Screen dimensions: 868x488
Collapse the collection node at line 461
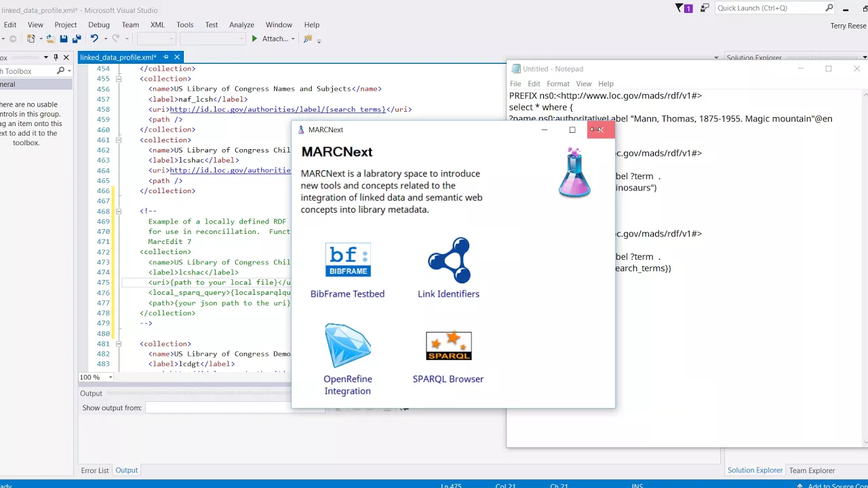point(118,140)
